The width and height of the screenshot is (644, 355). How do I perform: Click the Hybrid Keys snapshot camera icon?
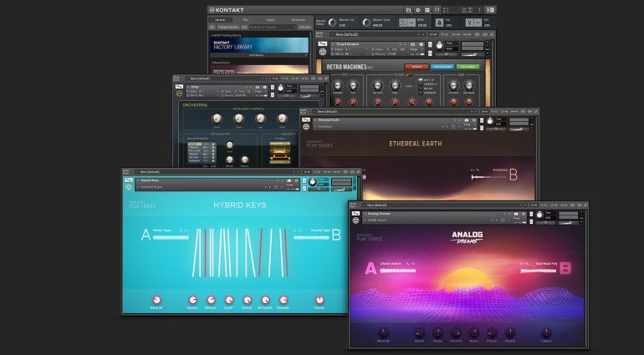point(289,180)
